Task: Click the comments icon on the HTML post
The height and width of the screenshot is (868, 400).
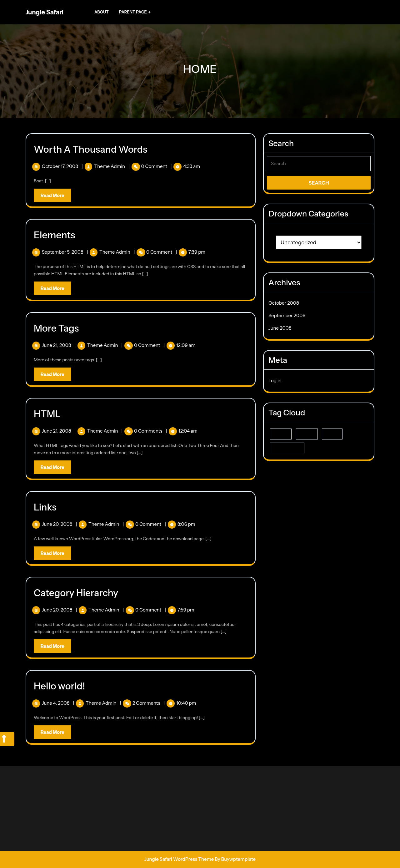Action: coord(129,431)
